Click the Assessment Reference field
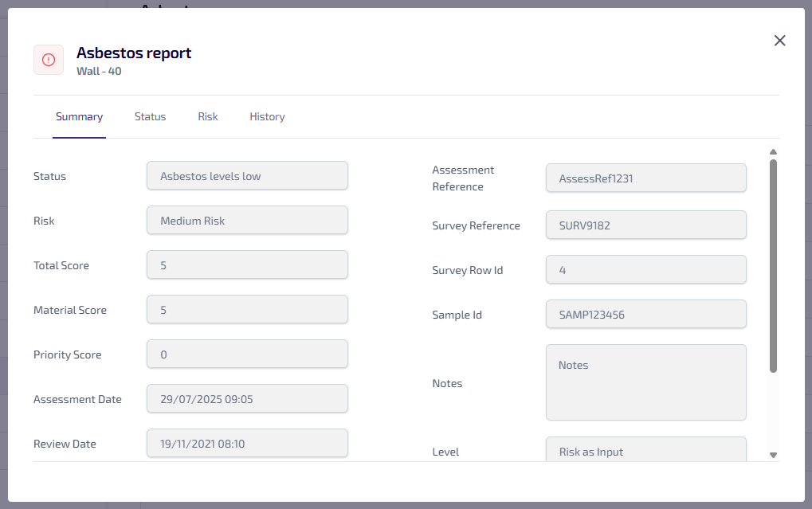 pos(645,178)
